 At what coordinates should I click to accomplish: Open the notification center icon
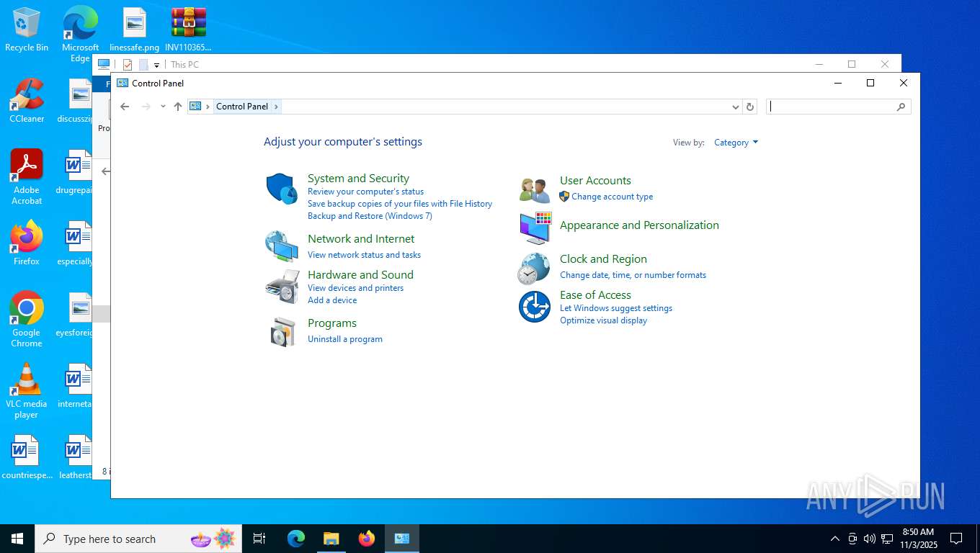(956, 539)
